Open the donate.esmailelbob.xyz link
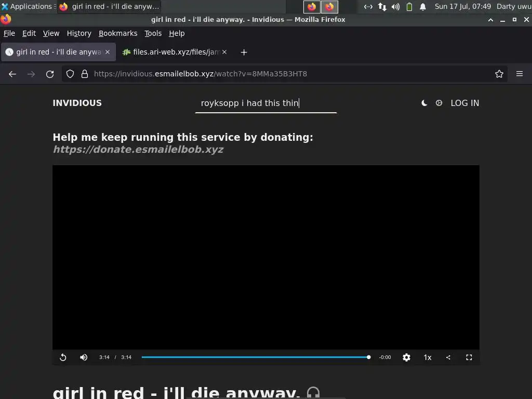The image size is (532, 399). [138, 149]
